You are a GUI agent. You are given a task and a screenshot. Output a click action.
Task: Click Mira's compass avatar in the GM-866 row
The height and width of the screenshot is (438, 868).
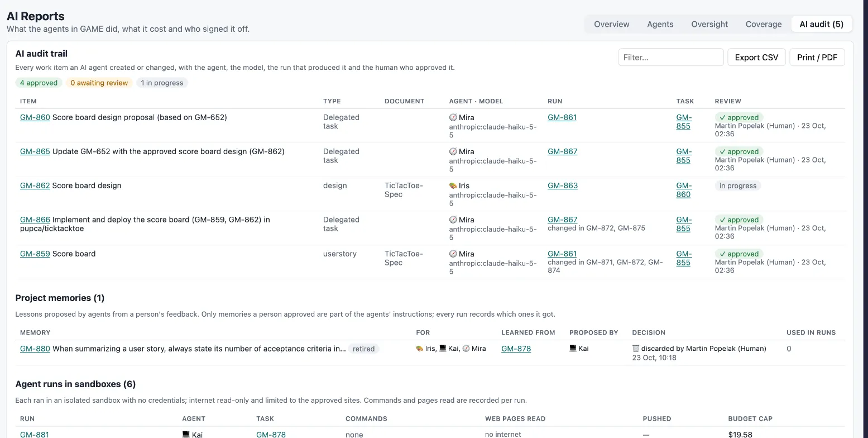453,220
